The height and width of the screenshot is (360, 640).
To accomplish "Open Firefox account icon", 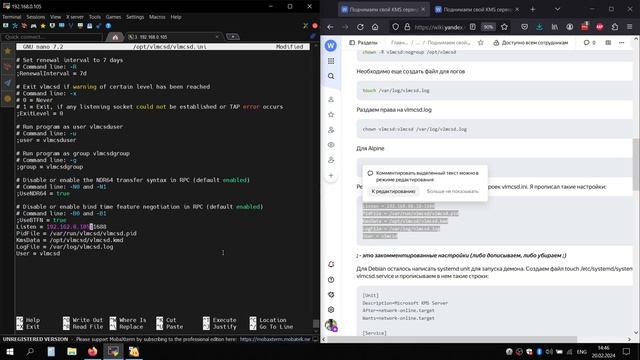I will (x=569, y=27).
